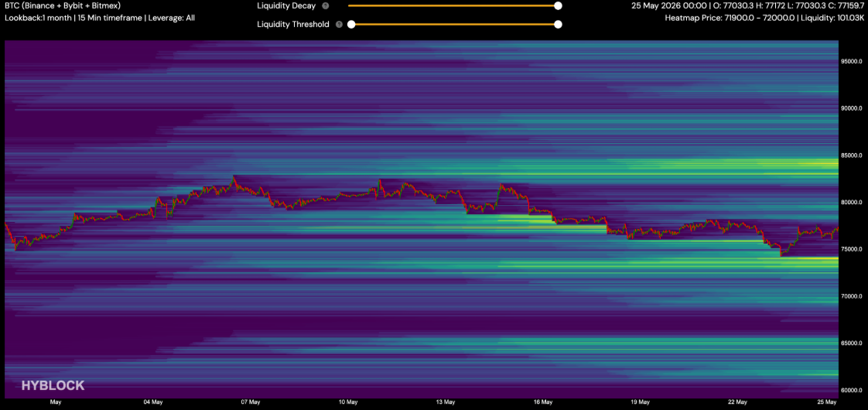This screenshot has width=868, height=410.
Task: Click the 'Lookback:1 month' settings line
Action: pos(100,18)
